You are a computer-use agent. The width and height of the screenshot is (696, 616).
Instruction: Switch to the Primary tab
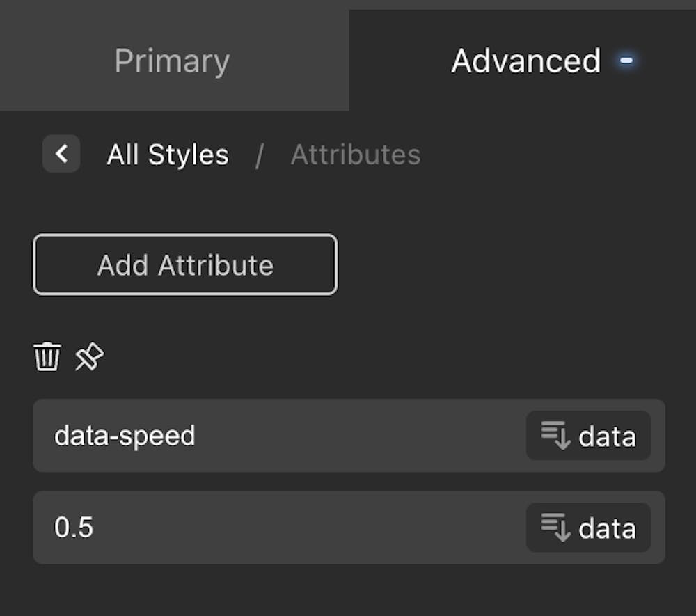(x=172, y=61)
